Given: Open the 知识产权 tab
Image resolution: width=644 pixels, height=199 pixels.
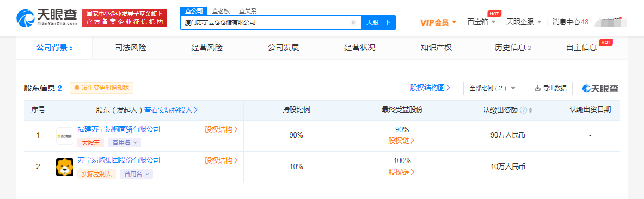Looking at the screenshot, I should (436, 48).
